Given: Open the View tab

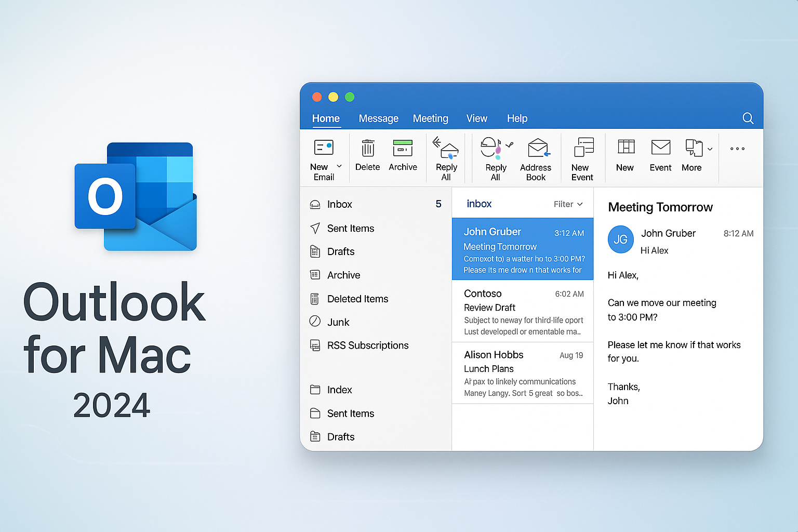Looking at the screenshot, I should 476,118.
